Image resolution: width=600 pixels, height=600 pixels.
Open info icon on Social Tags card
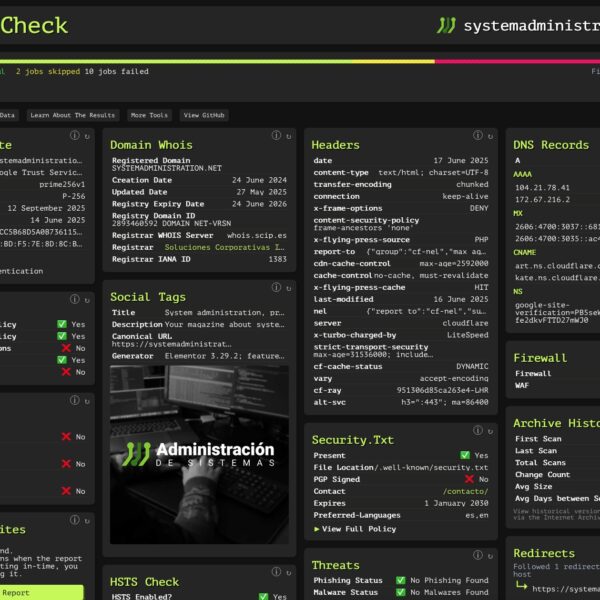click(276, 287)
